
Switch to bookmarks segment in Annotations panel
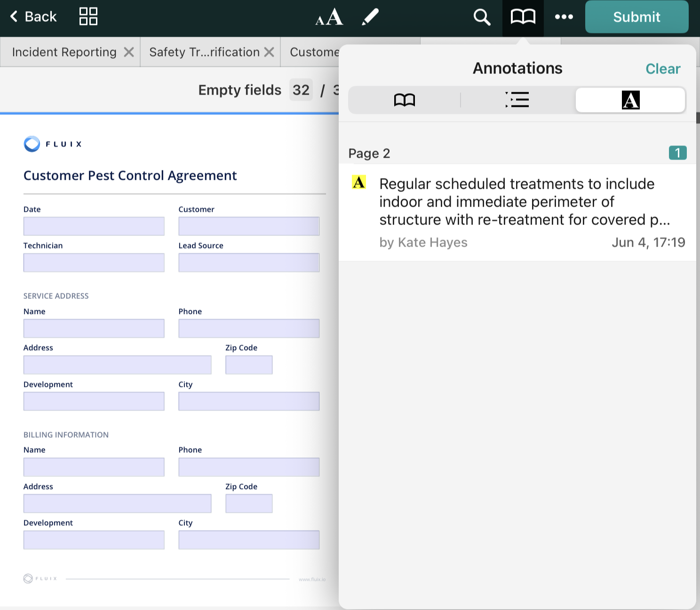404,100
